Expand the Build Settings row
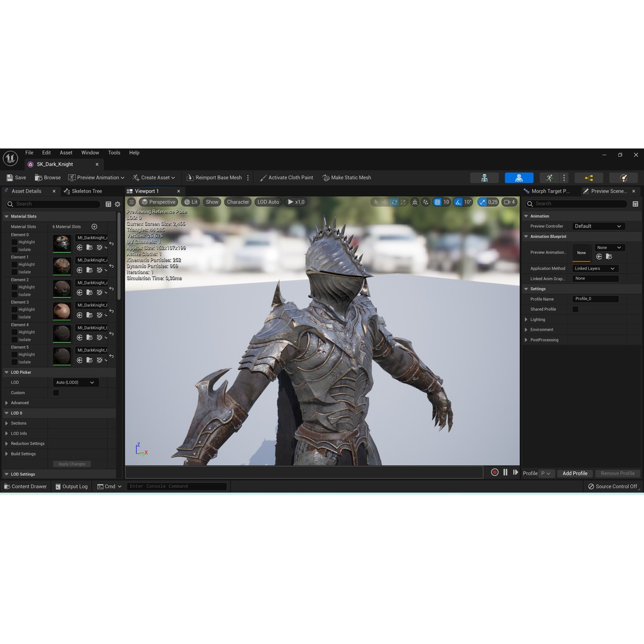The height and width of the screenshot is (644, 644). [7, 454]
